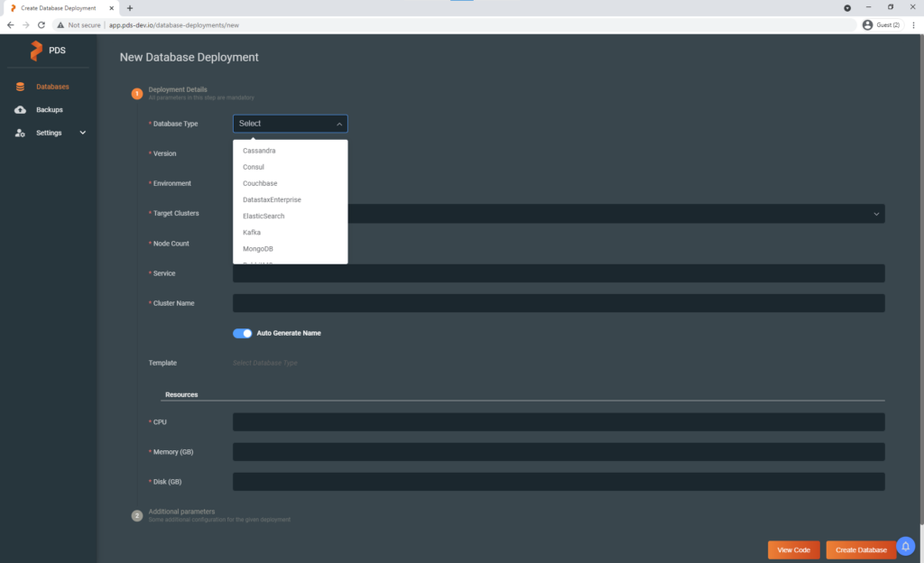Viewport: 924px width, 563px height.
Task: Toggle Auto Generate Name switch
Action: point(242,333)
